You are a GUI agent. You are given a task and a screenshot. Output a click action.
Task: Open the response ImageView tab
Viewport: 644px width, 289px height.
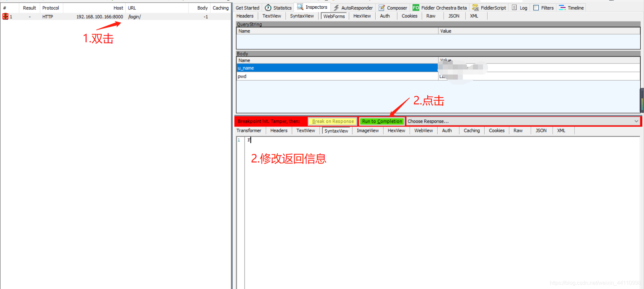(368, 131)
